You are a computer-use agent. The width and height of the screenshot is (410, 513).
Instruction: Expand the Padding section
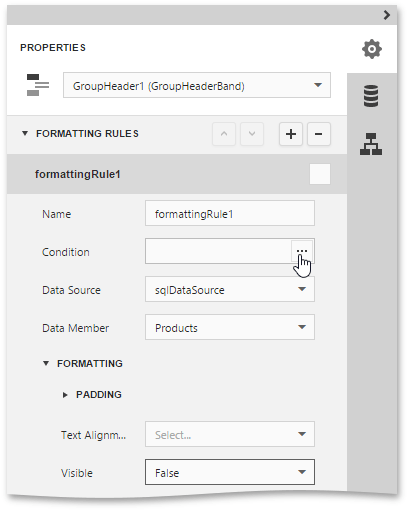pyautogui.click(x=65, y=395)
